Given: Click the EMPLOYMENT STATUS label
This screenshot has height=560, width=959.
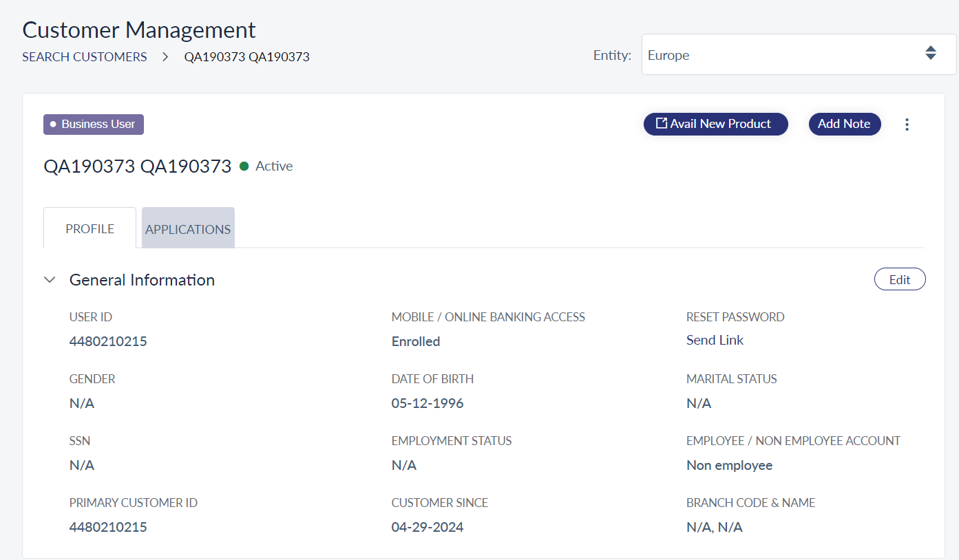Looking at the screenshot, I should 452,441.
